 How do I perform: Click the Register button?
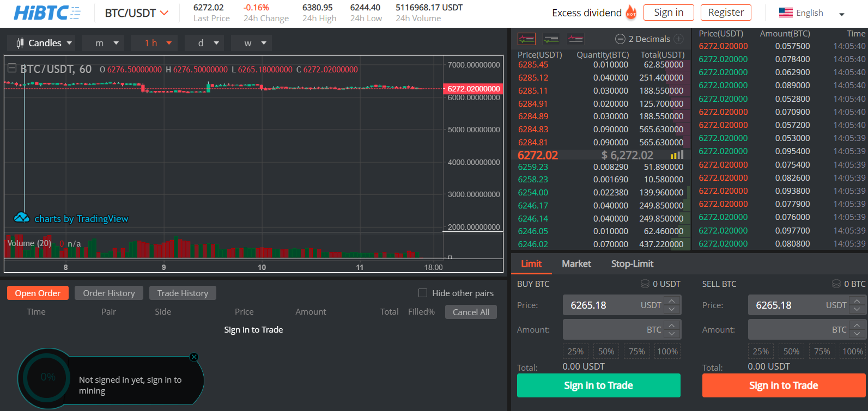pos(726,13)
